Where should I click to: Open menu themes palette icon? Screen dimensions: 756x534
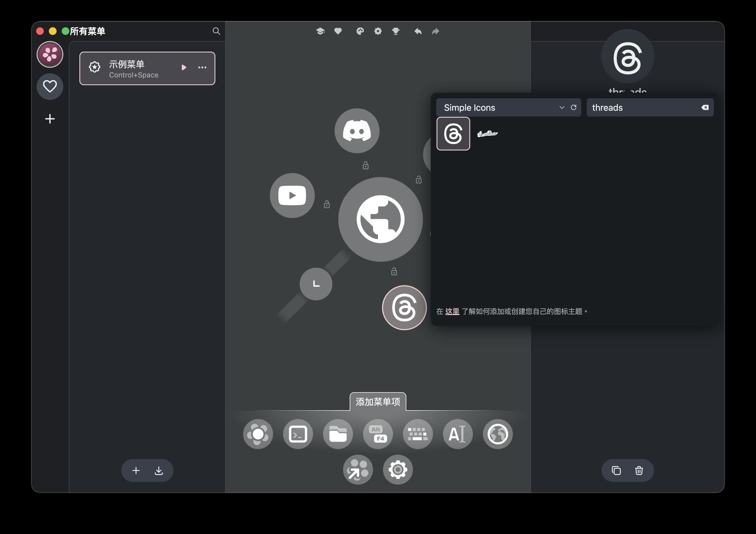tap(360, 31)
